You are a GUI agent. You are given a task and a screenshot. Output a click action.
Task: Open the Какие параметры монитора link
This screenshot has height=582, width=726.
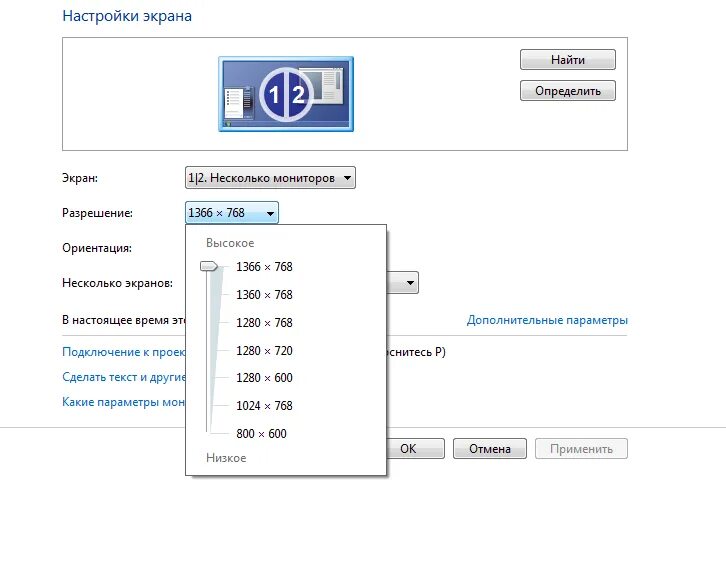[x=124, y=402]
